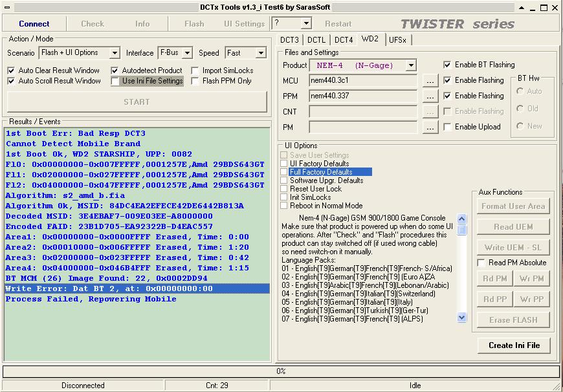Select the UFSx tab
The image size is (563, 392).
tap(397, 40)
